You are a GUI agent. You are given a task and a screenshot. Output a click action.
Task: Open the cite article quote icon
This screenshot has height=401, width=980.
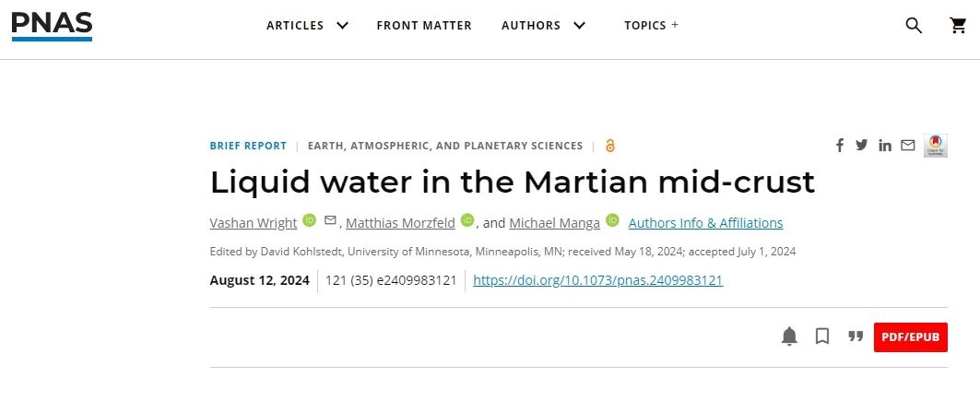pos(856,336)
